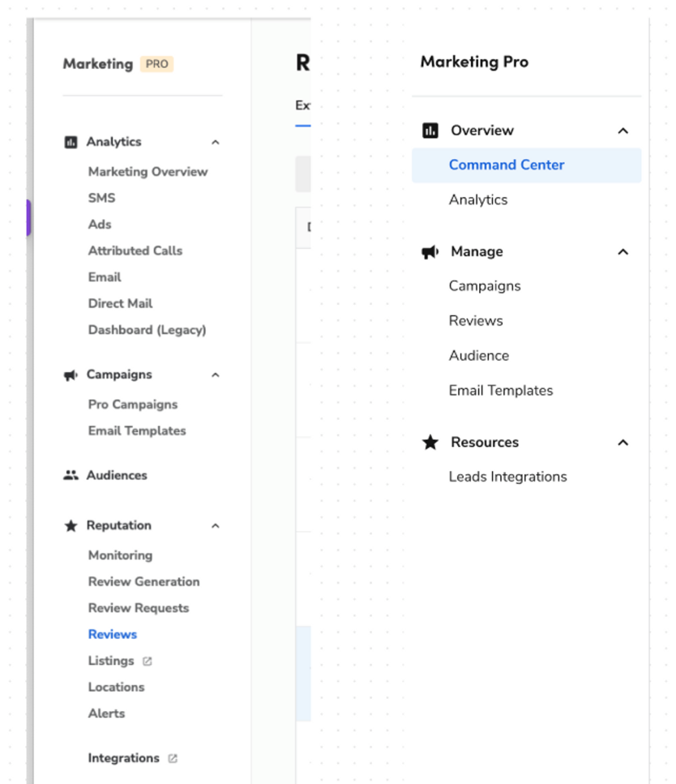The width and height of the screenshot is (676, 784).
Task: Click the Overview chart icon in right menu
Action: point(430,131)
